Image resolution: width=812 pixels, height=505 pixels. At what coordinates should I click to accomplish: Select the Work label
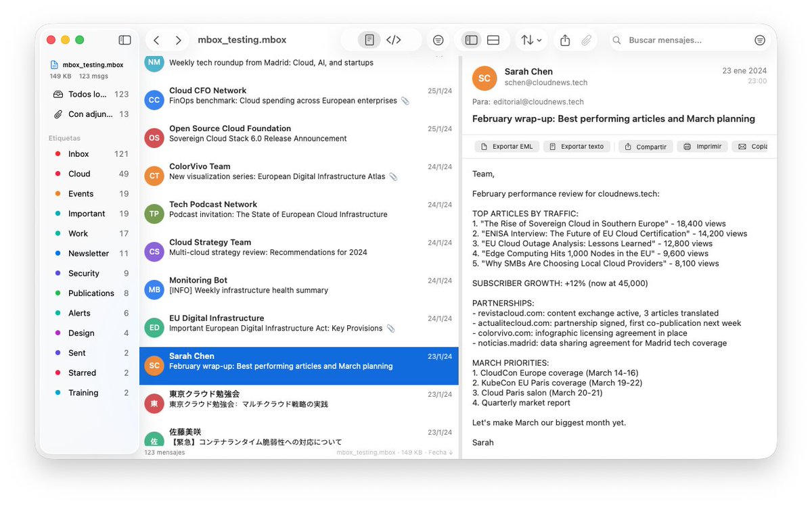90,233
